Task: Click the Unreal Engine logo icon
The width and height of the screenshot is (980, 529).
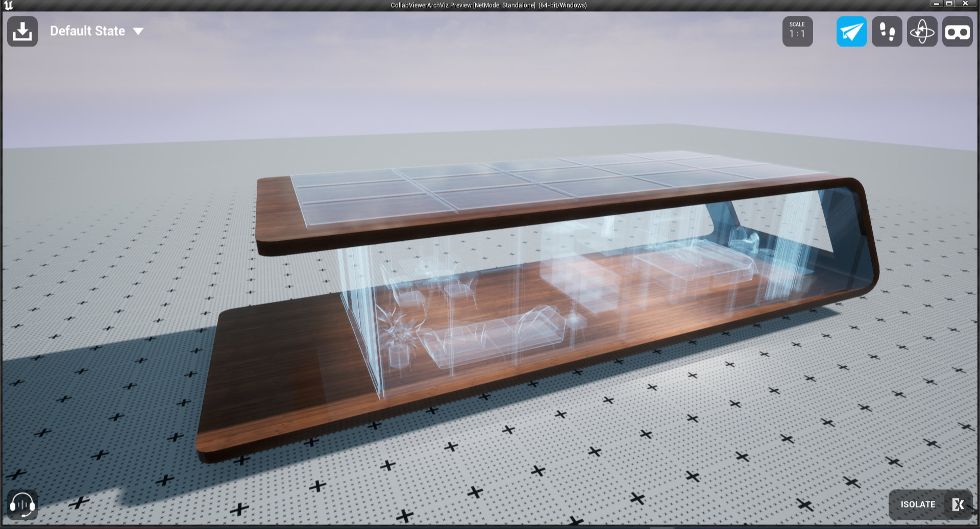Action: pos(8,5)
